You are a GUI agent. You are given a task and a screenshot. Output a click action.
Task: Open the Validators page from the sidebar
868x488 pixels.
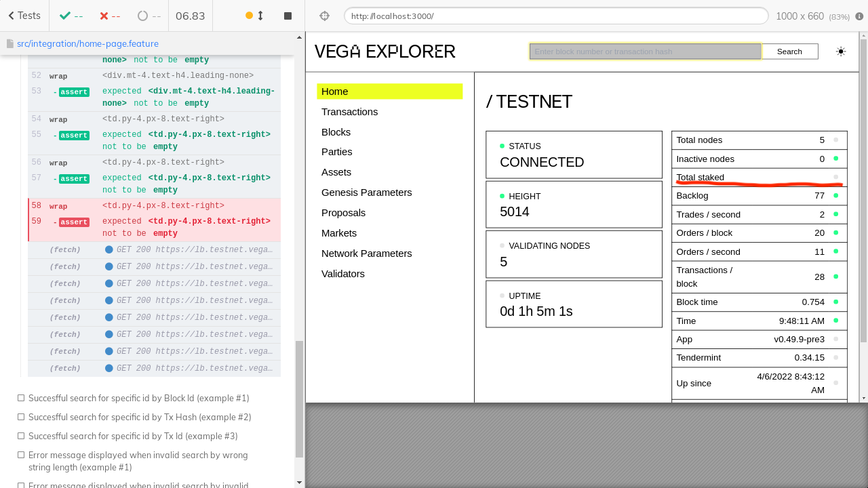[343, 274]
